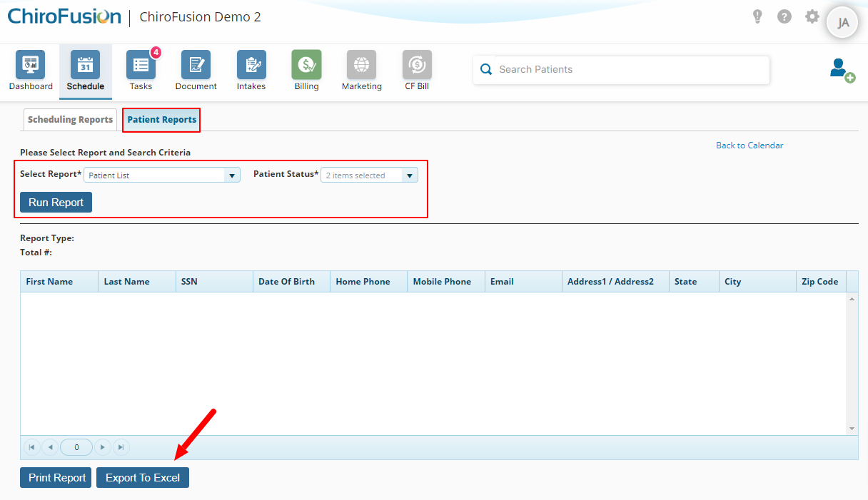The image size is (868, 500).
Task: Open the Schedule calendar icon
Action: coord(86,65)
